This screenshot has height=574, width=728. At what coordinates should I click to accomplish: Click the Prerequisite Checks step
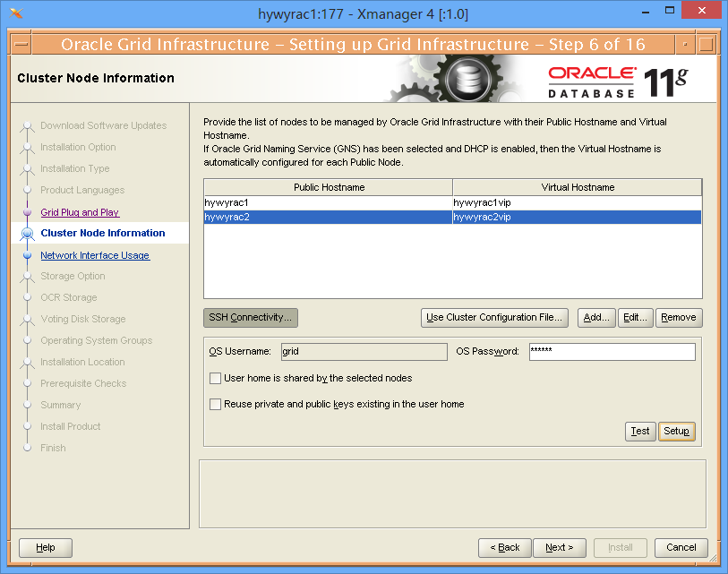click(x=83, y=383)
